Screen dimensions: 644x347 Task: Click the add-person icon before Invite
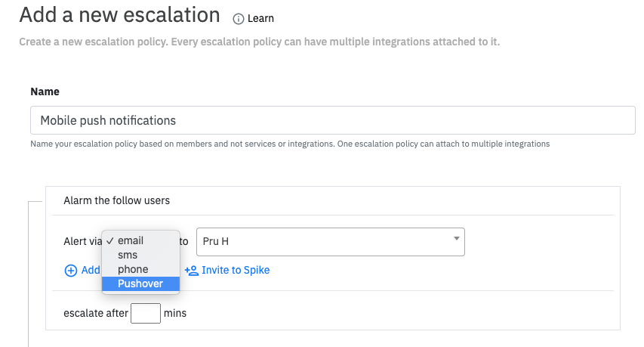(x=192, y=271)
